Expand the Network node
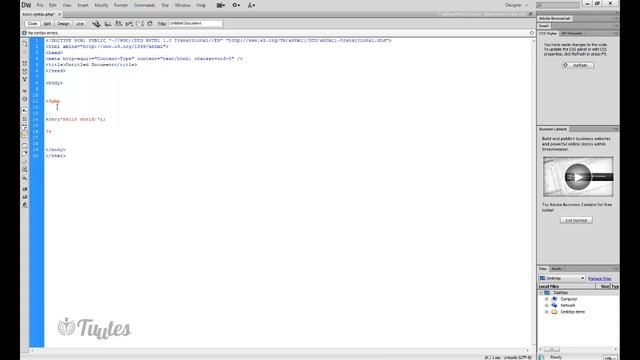The height and width of the screenshot is (360, 640). pyautogui.click(x=547, y=305)
